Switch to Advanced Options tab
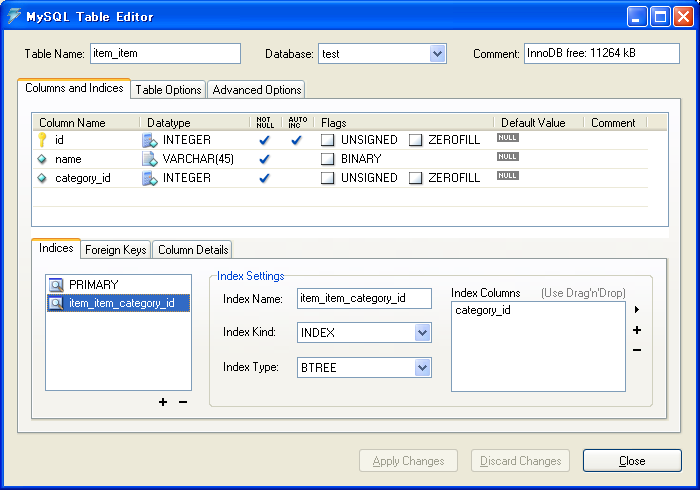Image resolution: width=700 pixels, height=490 pixels. tap(257, 90)
